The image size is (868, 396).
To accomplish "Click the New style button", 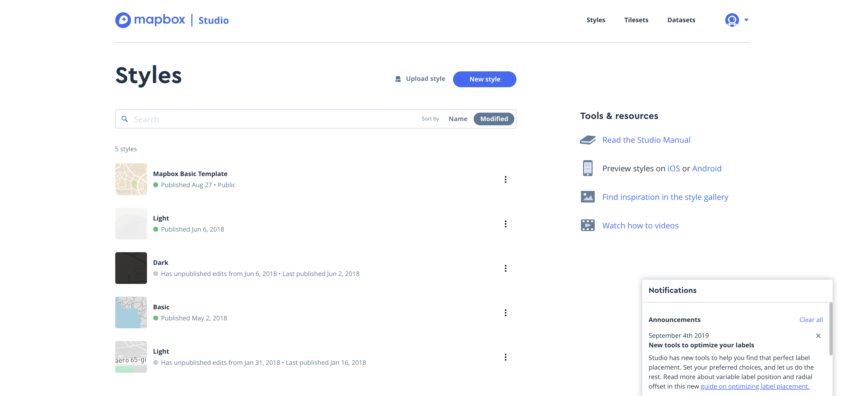I will [x=484, y=79].
